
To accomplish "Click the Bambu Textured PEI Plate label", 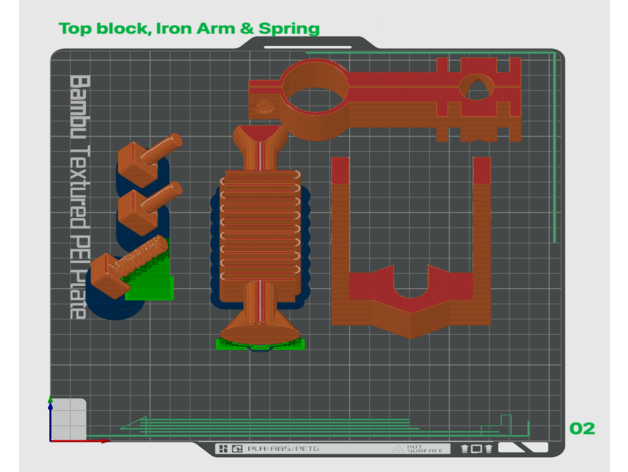I will pyautogui.click(x=79, y=196).
